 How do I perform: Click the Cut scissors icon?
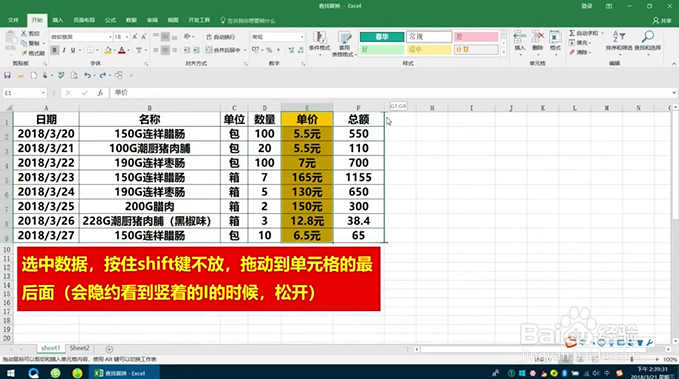[24, 33]
